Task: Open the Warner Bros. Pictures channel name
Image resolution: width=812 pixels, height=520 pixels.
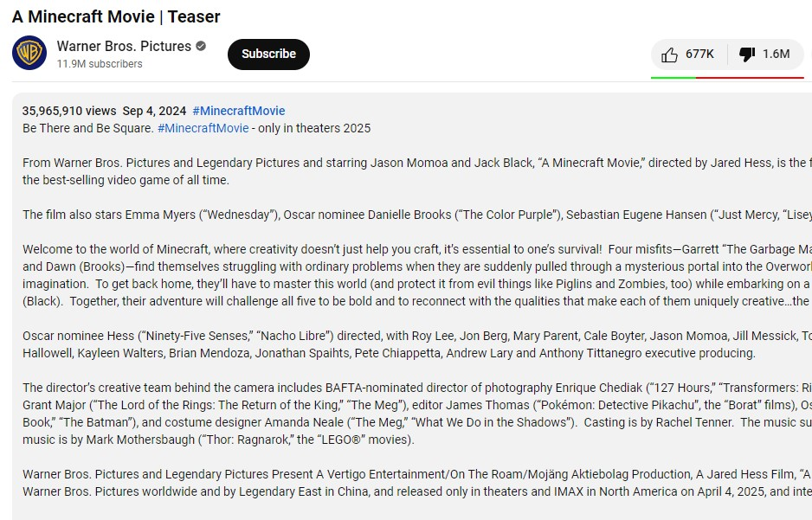Action: click(124, 47)
